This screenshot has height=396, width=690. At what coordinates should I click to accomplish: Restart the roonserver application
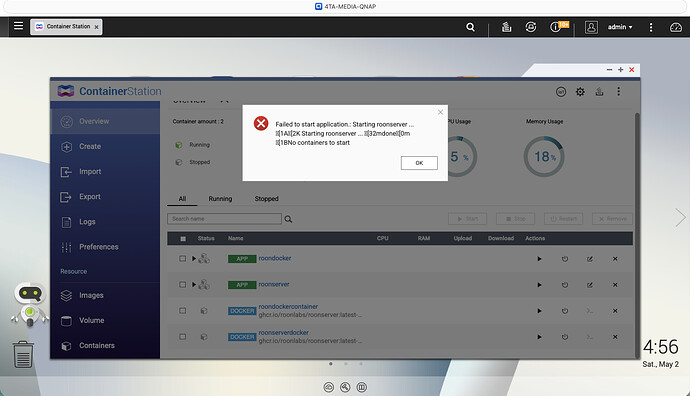tap(565, 285)
